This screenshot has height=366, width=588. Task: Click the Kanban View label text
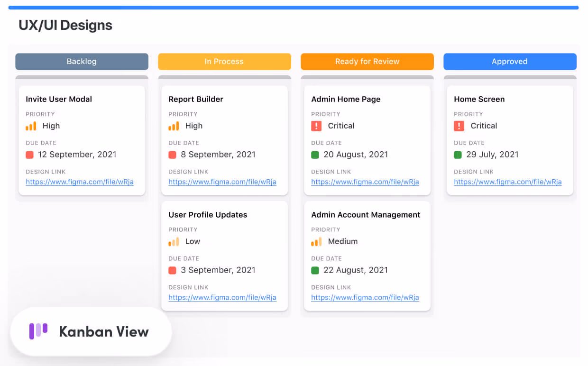(x=104, y=331)
